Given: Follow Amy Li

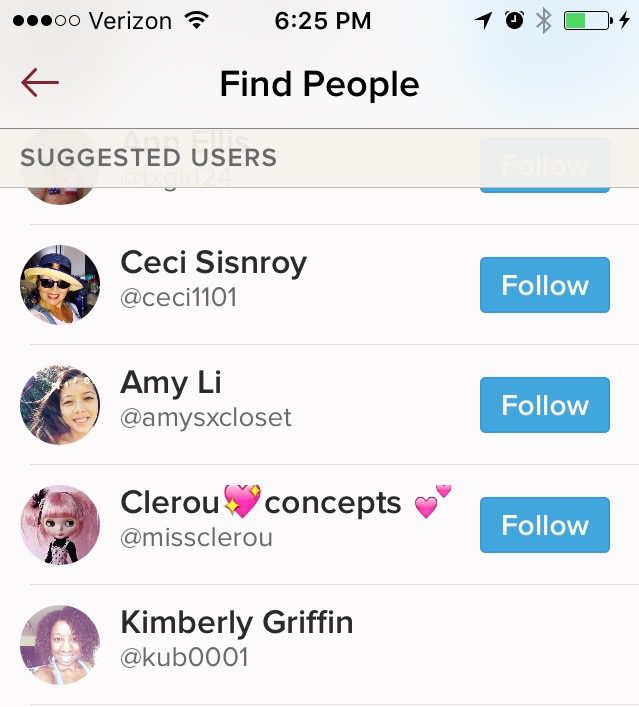Looking at the screenshot, I should (x=544, y=405).
